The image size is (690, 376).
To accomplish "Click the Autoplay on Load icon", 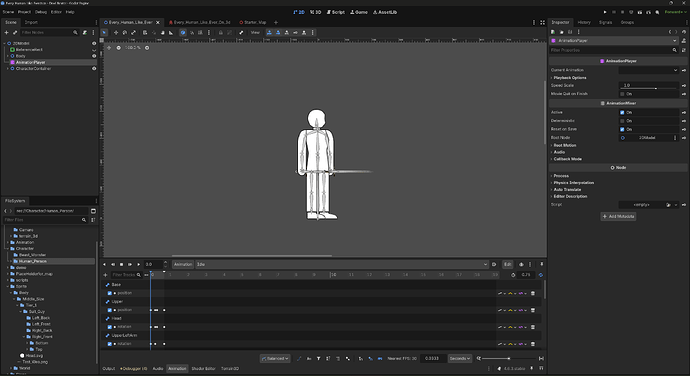I will pos(494,264).
